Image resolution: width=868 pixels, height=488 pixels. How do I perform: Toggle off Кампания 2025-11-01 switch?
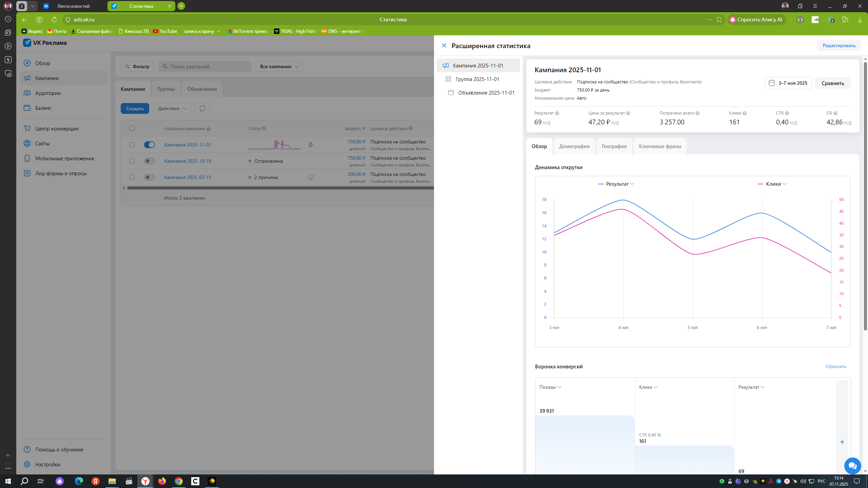tap(149, 145)
